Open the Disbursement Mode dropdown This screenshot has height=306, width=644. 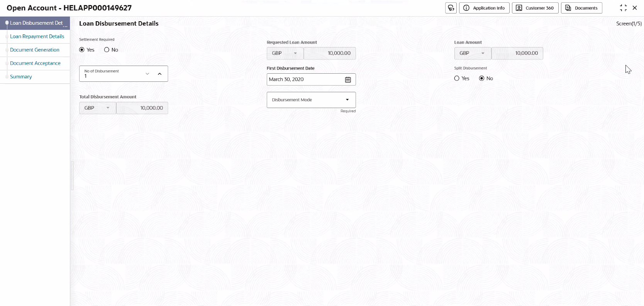[311, 100]
